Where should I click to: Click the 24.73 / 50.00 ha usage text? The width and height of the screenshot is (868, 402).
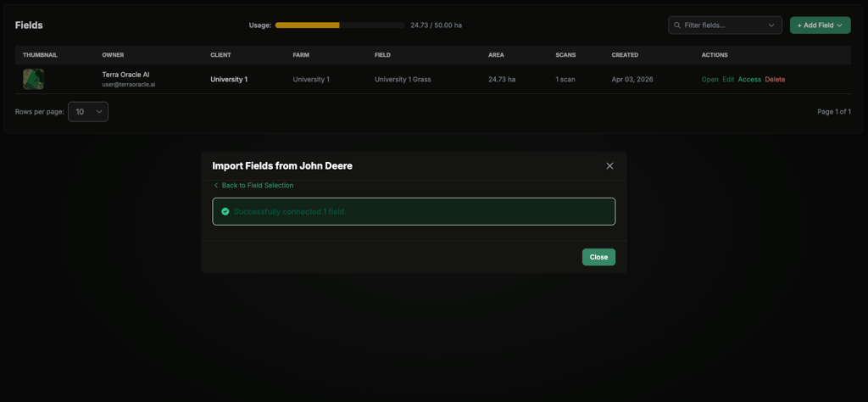coord(437,25)
